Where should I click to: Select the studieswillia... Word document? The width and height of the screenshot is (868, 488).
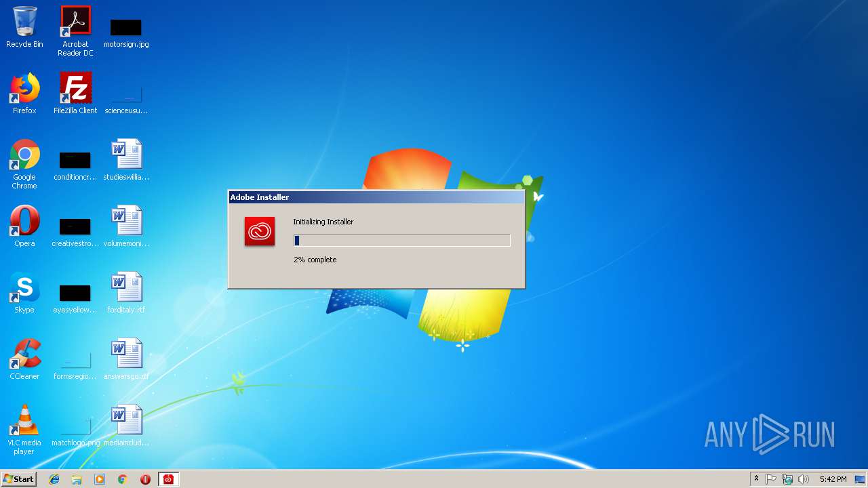point(126,160)
